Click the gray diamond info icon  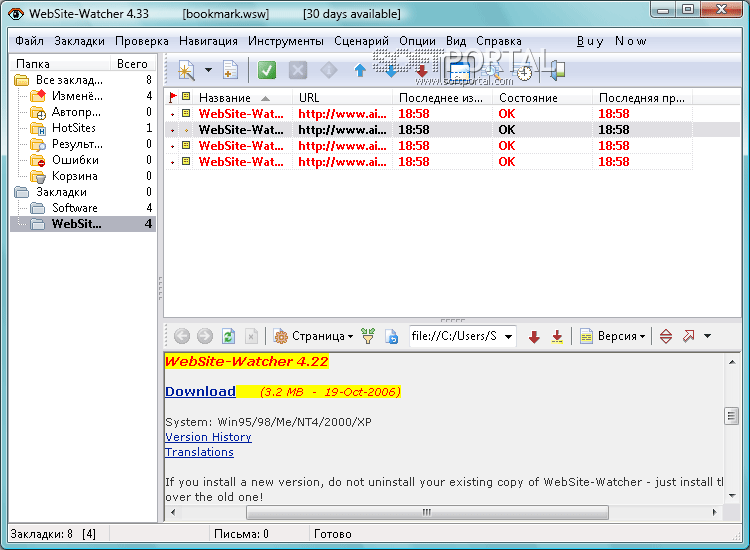(x=329, y=71)
